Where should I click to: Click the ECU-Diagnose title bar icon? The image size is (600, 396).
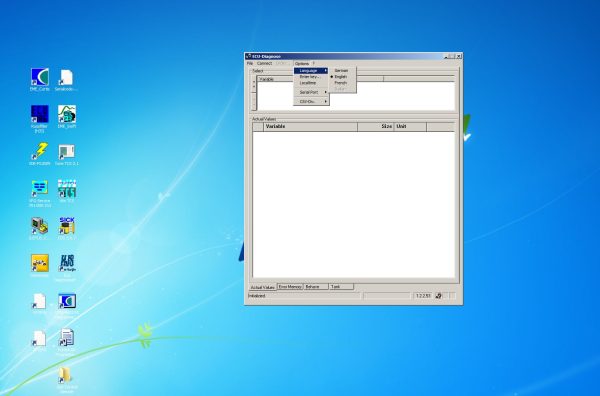pos(249,56)
